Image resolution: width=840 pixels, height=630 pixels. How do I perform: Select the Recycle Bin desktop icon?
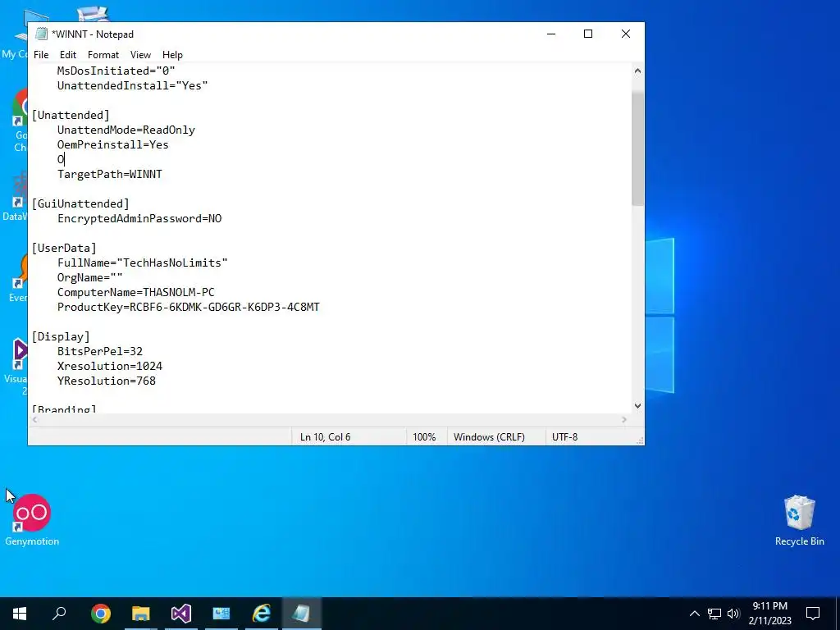[799, 519]
